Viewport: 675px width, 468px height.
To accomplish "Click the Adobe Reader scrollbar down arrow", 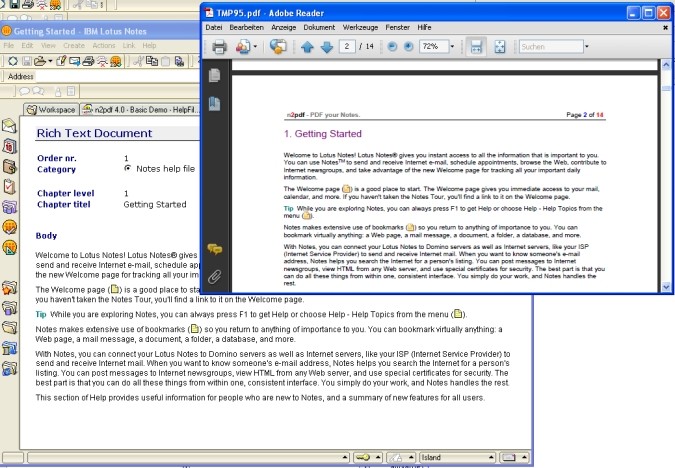I will coord(666,287).
